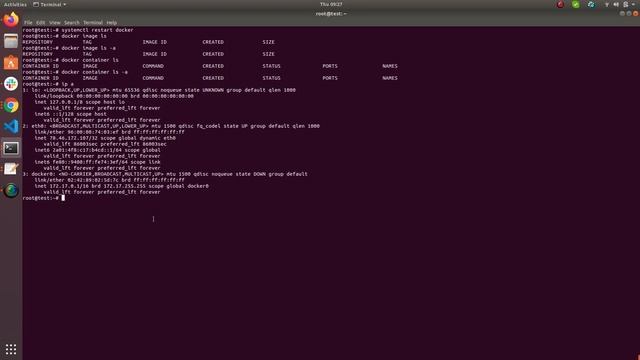
Task: Open the Terminal menu in menubar
Action: coord(93,23)
